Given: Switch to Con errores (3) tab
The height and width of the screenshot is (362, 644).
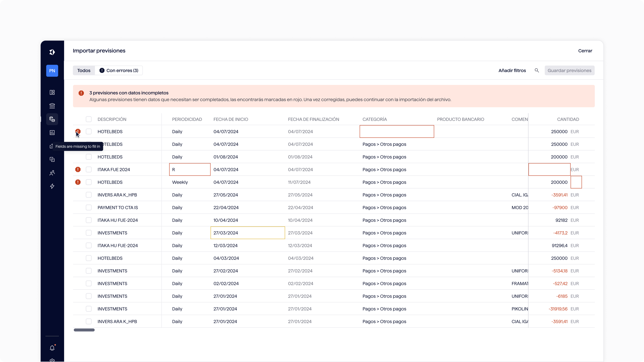Looking at the screenshot, I should click(x=119, y=70).
